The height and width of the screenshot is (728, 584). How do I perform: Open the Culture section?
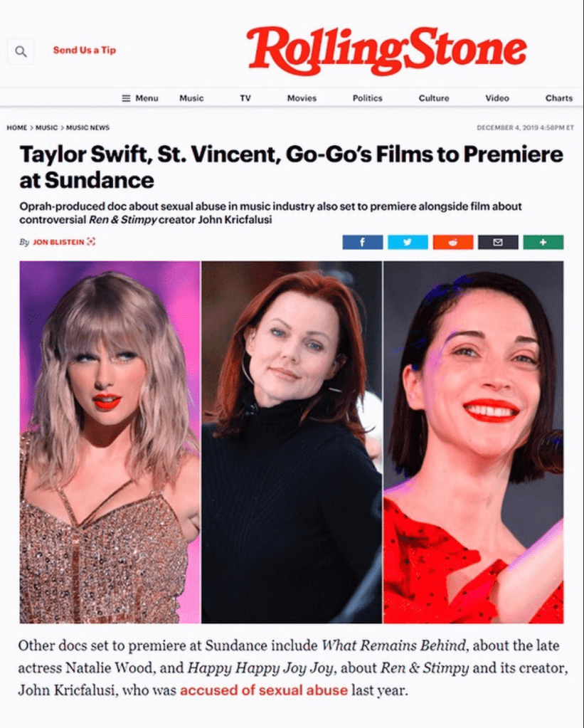click(x=434, y=98)
